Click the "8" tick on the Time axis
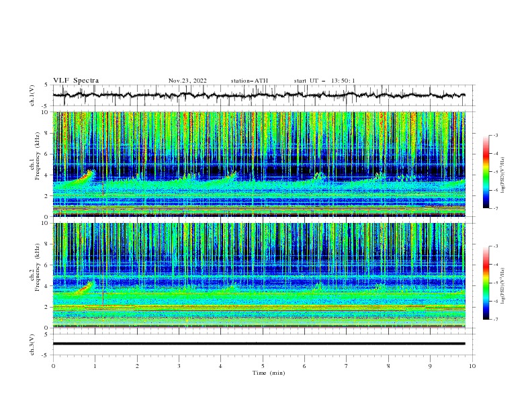This screenshot has width=532, height=411. [x=388, y=366]
